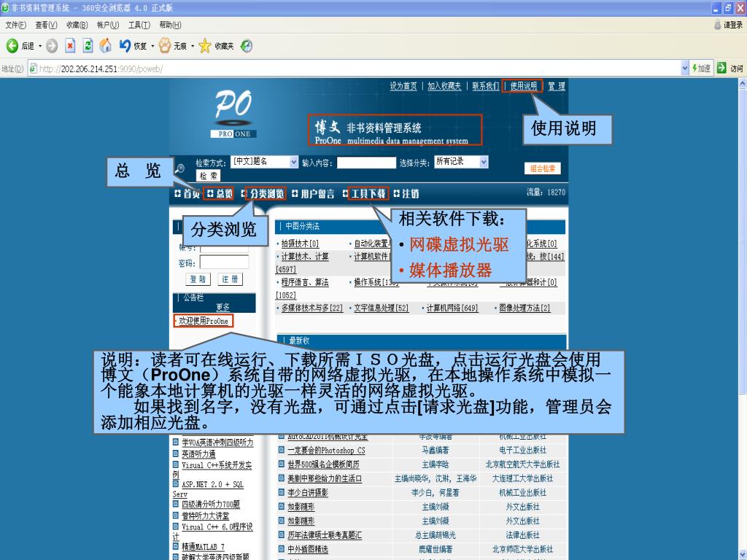747x560 pixels.
Task: Click the 注册 register button
Action: coord(230,279)
